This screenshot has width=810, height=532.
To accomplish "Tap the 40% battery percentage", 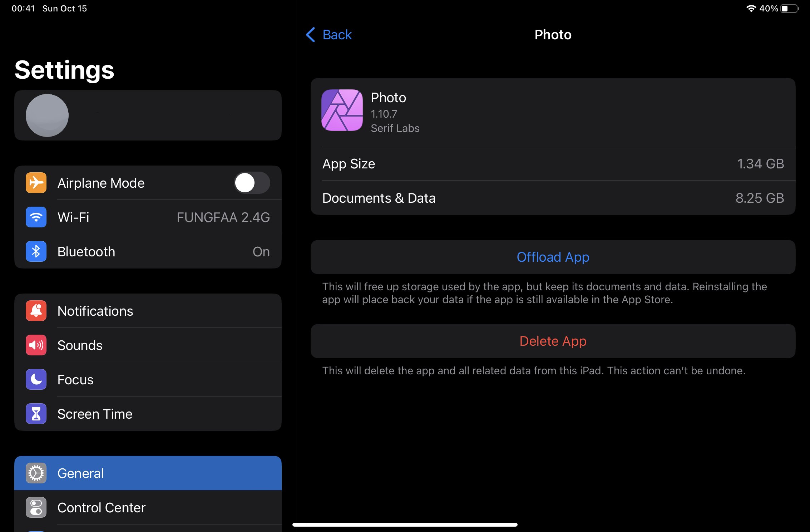I will 769,8.
